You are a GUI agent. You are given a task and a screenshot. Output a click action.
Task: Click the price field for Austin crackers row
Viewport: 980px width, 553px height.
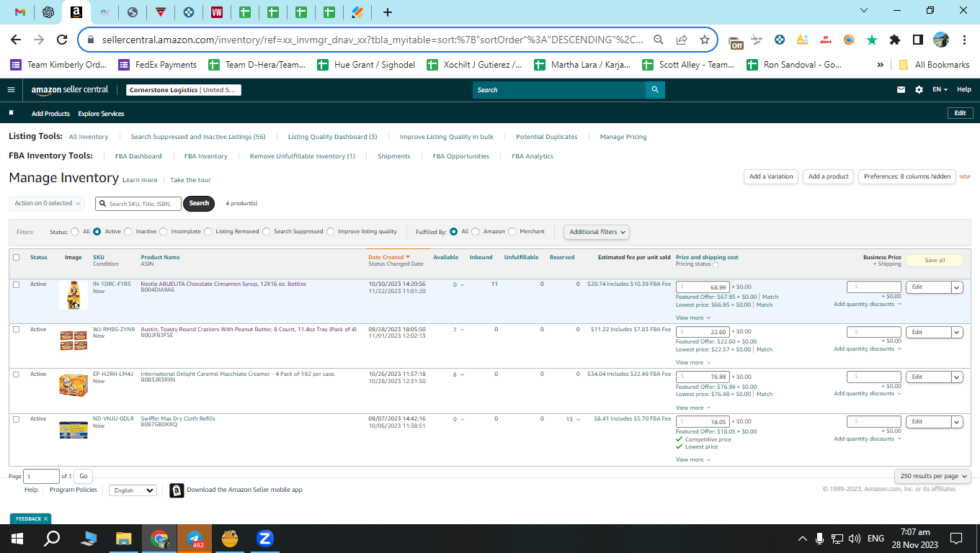click(703, 332)
